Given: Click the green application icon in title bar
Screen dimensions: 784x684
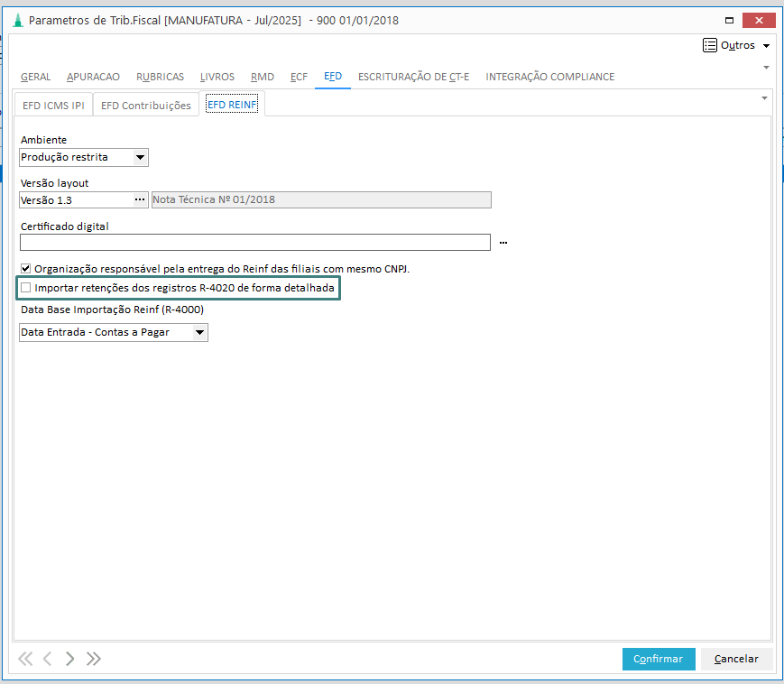Looking at the screenshot, I should [18, 21].
